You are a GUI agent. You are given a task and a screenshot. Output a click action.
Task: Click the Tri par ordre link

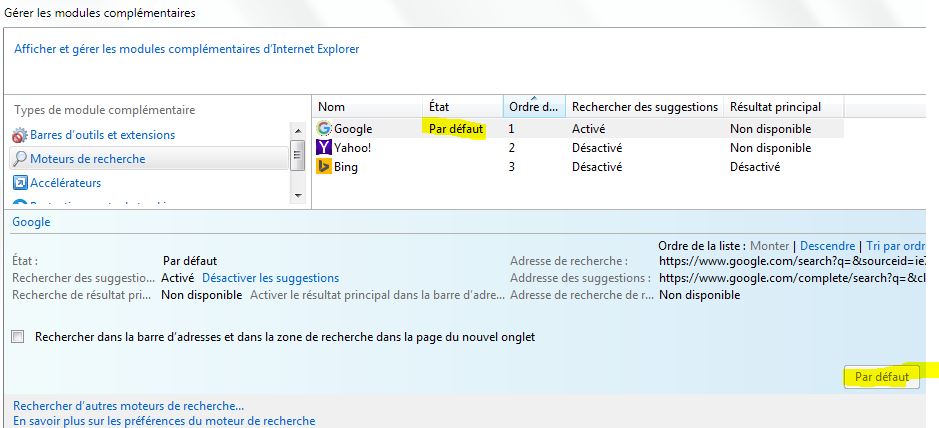[x=896, y=246]
